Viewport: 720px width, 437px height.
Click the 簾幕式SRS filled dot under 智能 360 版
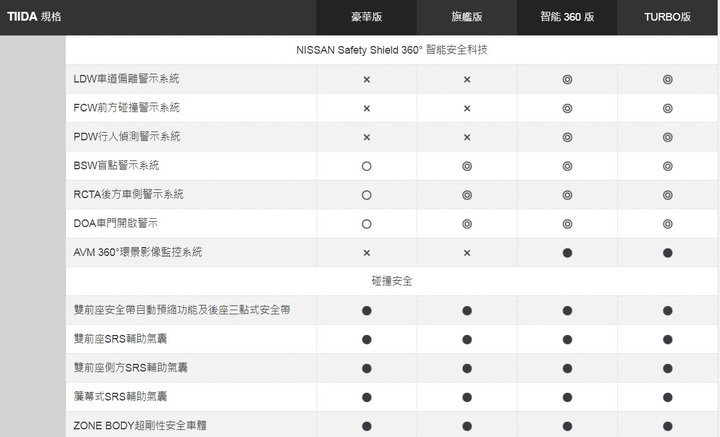coord(567,398)
